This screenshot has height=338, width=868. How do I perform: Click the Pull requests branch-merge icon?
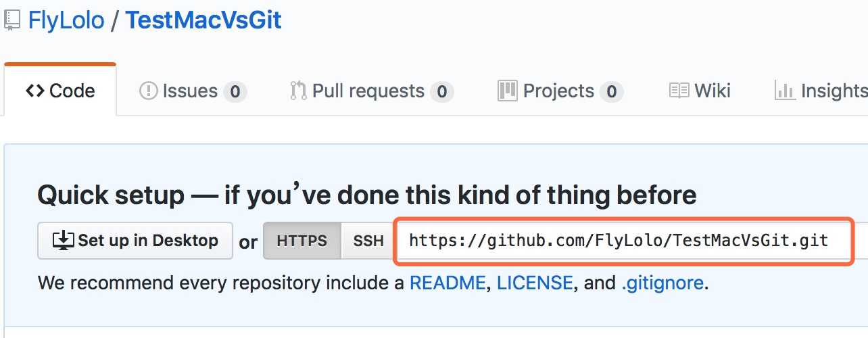pyautogui.click(x=298, y=91)
